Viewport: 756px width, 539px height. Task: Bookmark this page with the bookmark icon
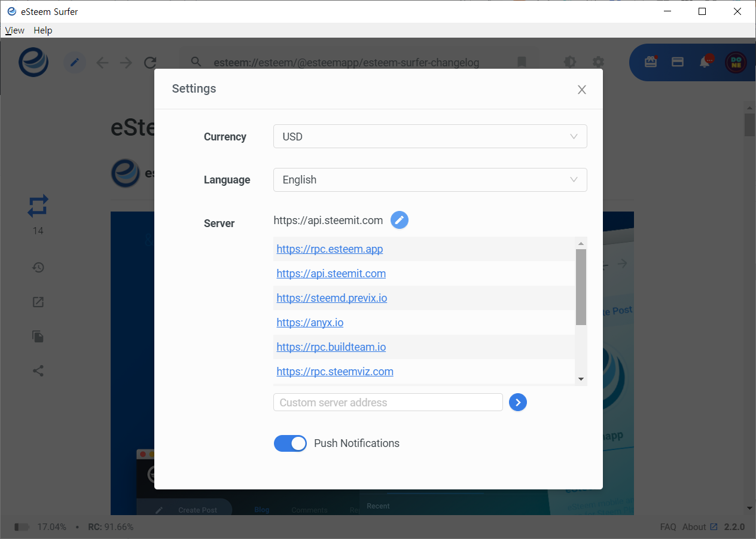(x=522, y=62)
